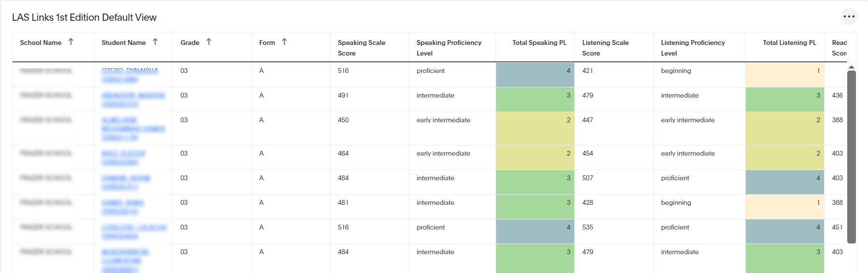
Task: Click blue Total Listening PL cell beside score 507
Action: click(784, 182)
